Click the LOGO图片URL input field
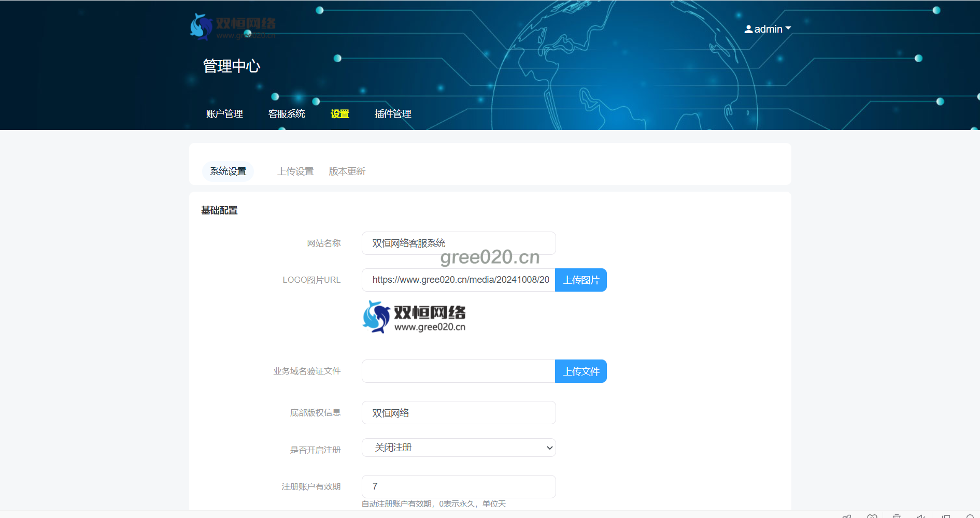This screenshot has width=980, height=518. click(x=458, y=280)
